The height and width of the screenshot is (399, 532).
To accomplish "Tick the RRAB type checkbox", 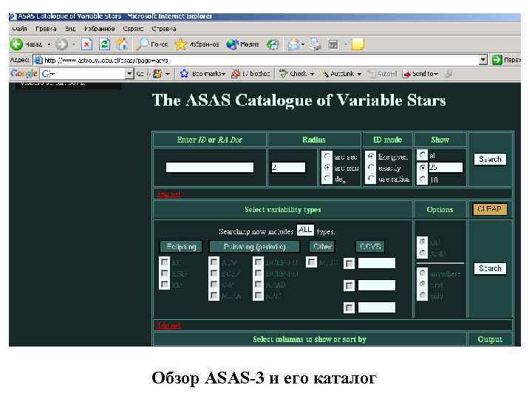I will point(258,284).
